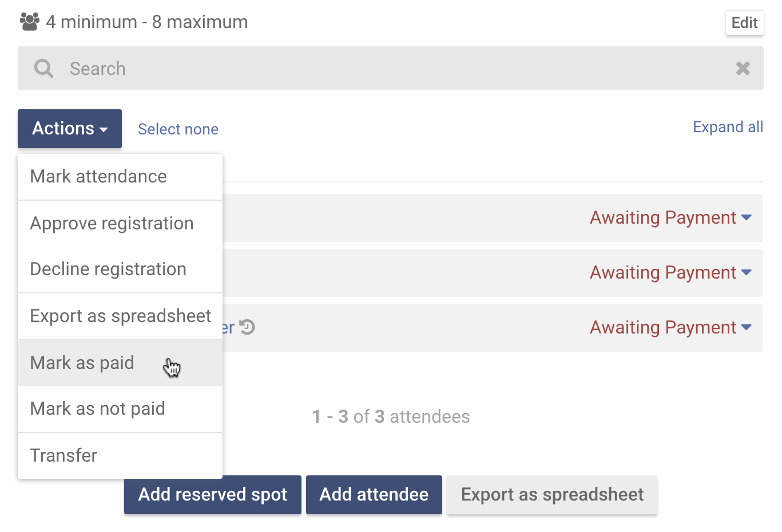Screen dimensions: 782x532
Task: Click the Add attendee button
Action: click(374, 495)
